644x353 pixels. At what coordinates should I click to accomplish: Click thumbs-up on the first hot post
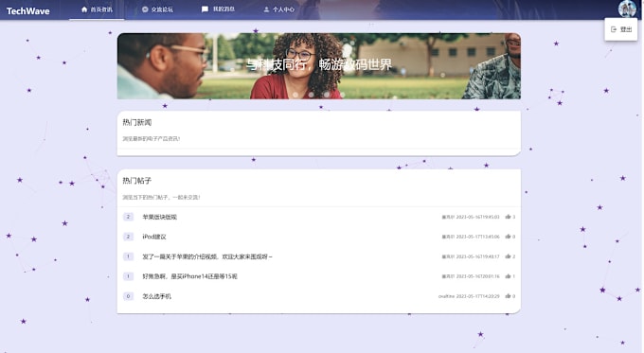coord(508,217)
